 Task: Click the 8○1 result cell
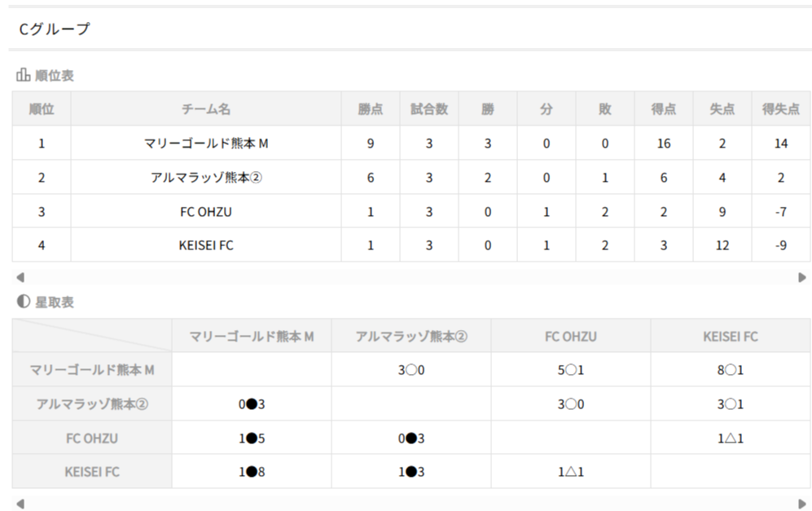point(731,370)
